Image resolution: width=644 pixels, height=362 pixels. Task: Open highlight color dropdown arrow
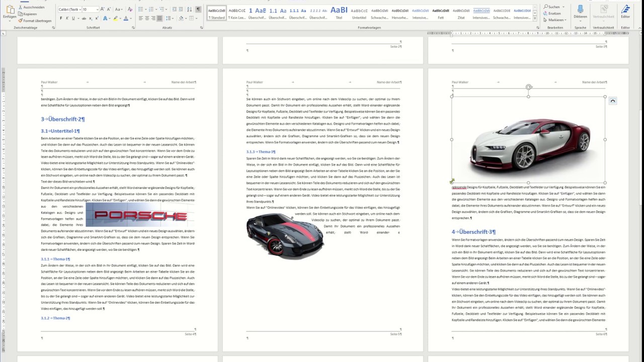[x=121, y=18]
